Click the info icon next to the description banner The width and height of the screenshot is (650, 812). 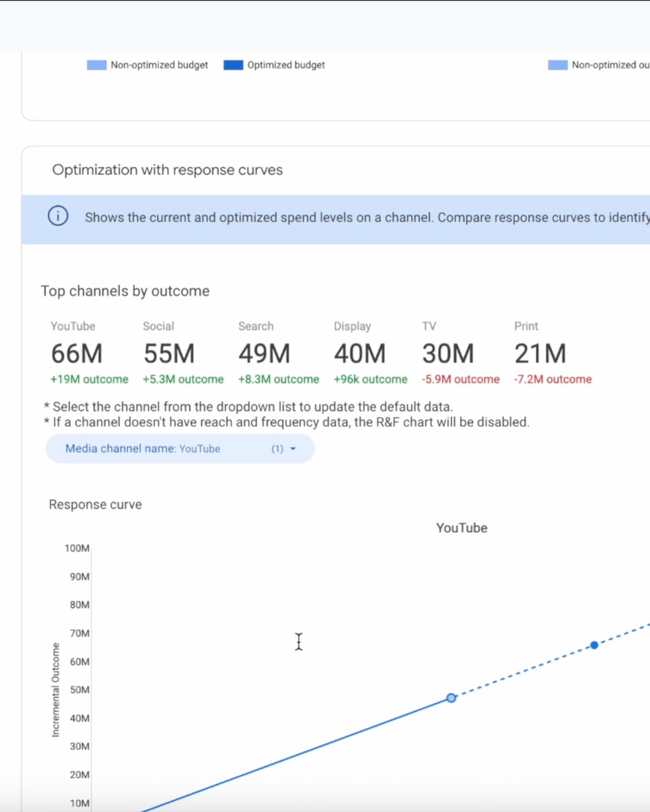[57, 215]
